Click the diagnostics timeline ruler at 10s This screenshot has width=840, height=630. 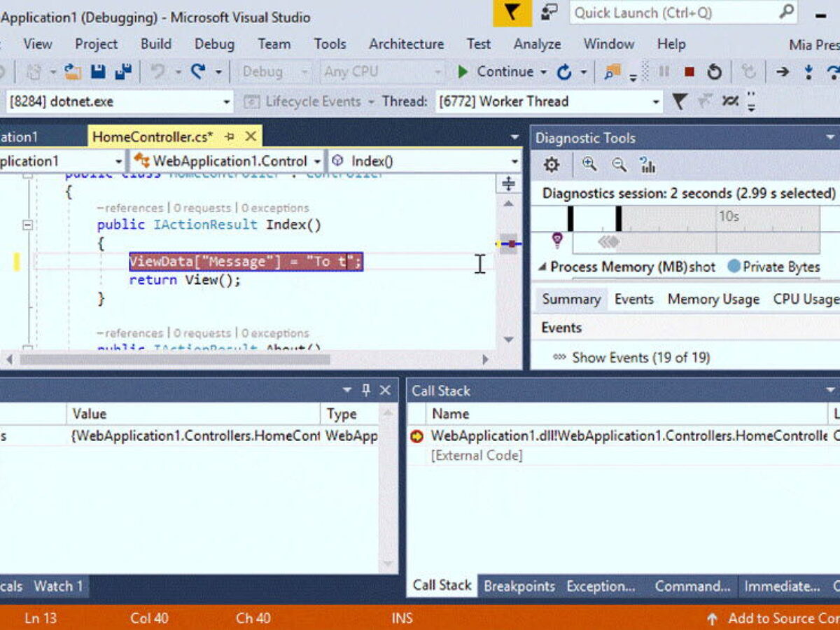click(729, 216)
